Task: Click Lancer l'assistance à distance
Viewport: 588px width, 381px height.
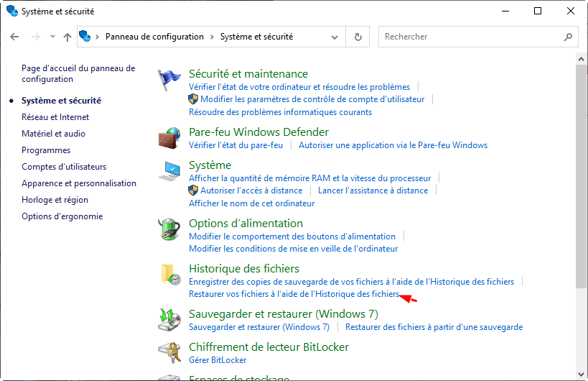Action: pos(373,190)
